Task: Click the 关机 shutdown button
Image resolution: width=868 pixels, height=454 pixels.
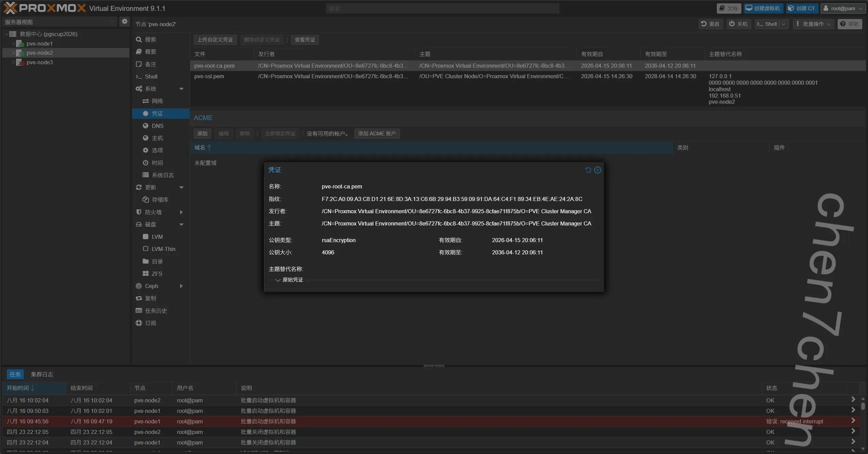Action: click(x=739, y=24)
